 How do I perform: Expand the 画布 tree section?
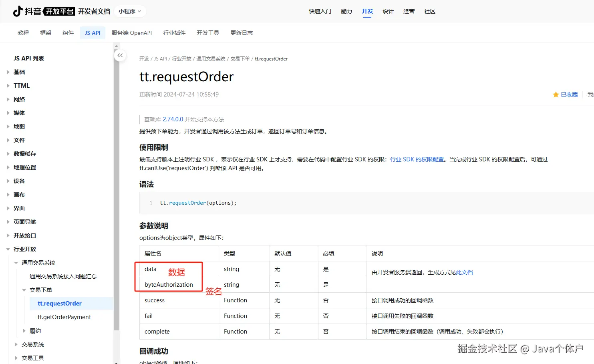8,195
